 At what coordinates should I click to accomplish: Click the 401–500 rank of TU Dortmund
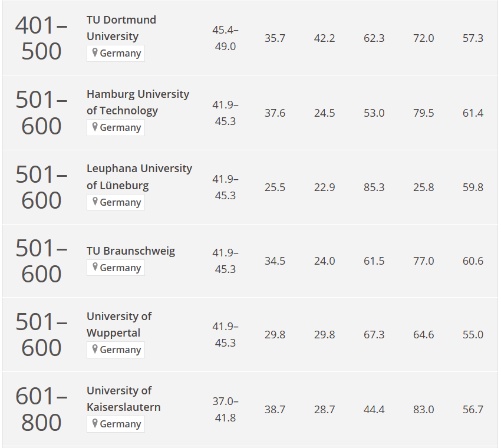click(41, 38)
